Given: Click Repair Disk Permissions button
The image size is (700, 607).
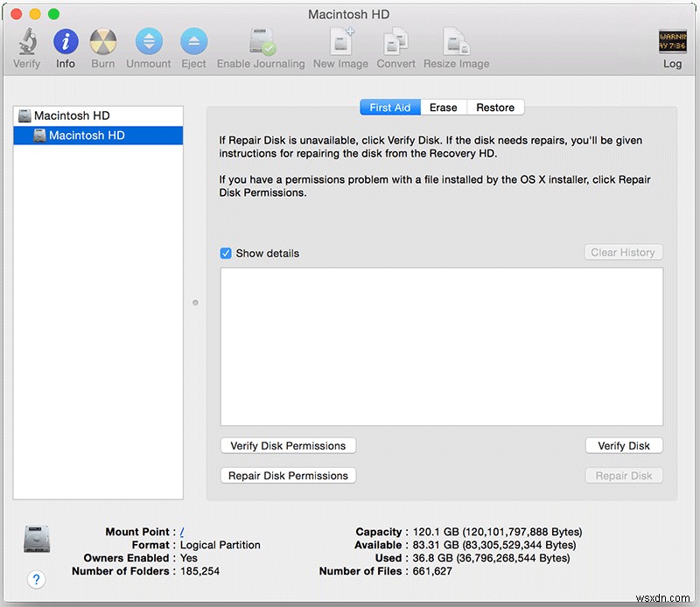Looking at the screenshot, I should click(288, 475).
